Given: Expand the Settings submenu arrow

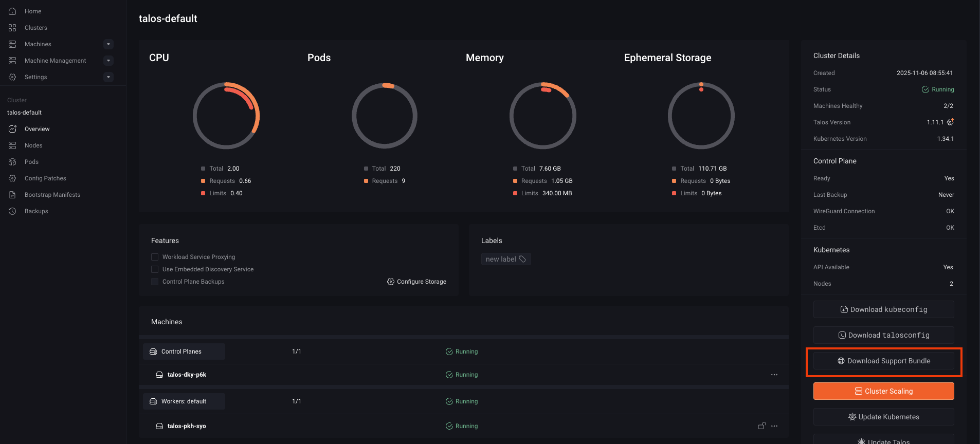Looking at the screenshot, I should [x=108, y=77].
